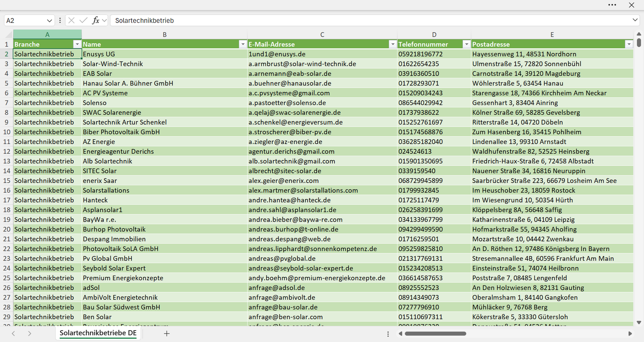Select the anfrage@ambivolt.de cell

[322, 297]
